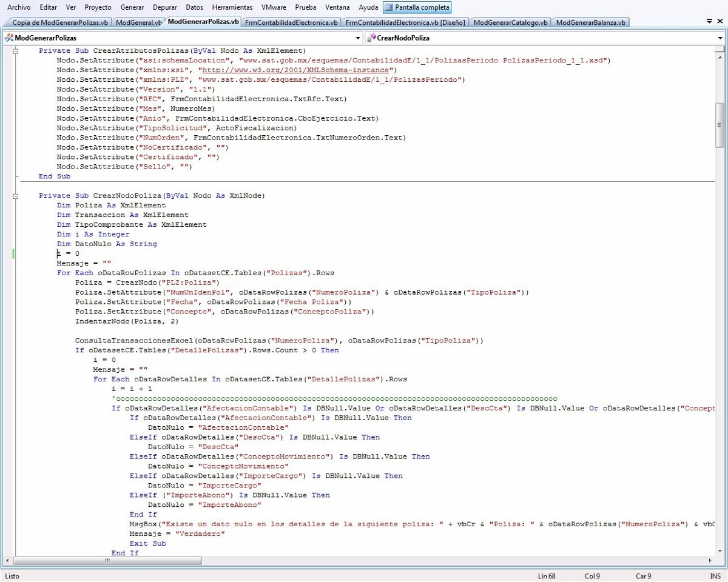The height and width of the screenshot is (582, 728).
Task: Click the horizontal scrollbar left arrow
Action: point(7,560)
